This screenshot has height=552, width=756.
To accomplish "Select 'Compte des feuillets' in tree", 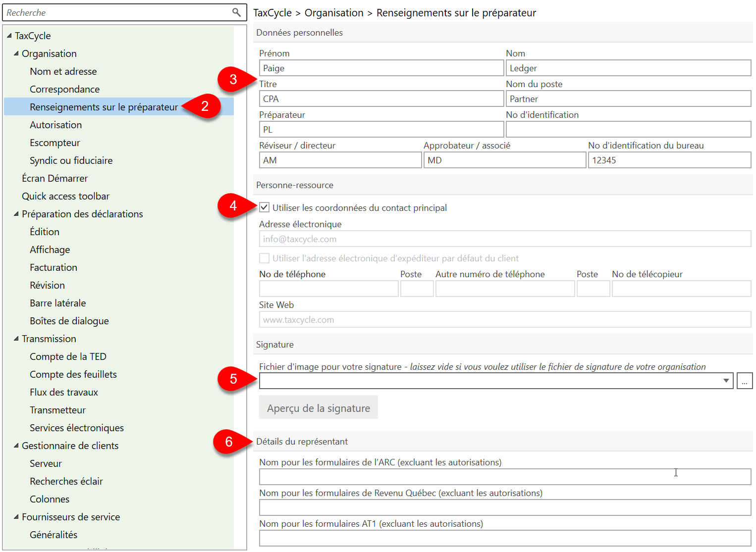I will pos(73,374).
